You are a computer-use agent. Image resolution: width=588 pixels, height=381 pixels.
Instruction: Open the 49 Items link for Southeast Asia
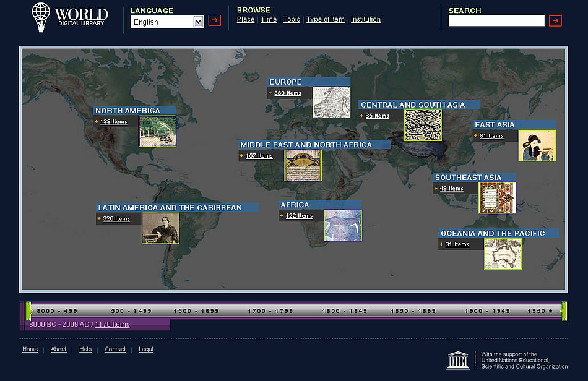point(451,188)
